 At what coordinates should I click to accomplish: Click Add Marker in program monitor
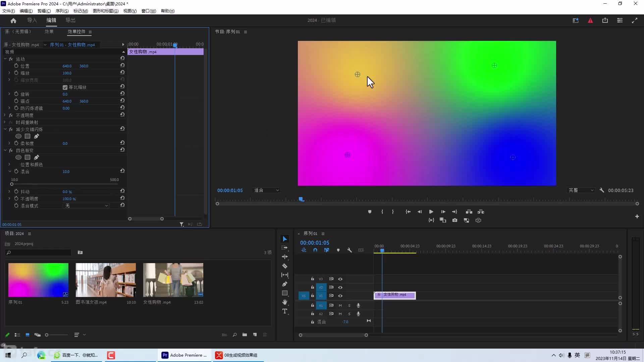pyautogui.click(x=370, y=212)
